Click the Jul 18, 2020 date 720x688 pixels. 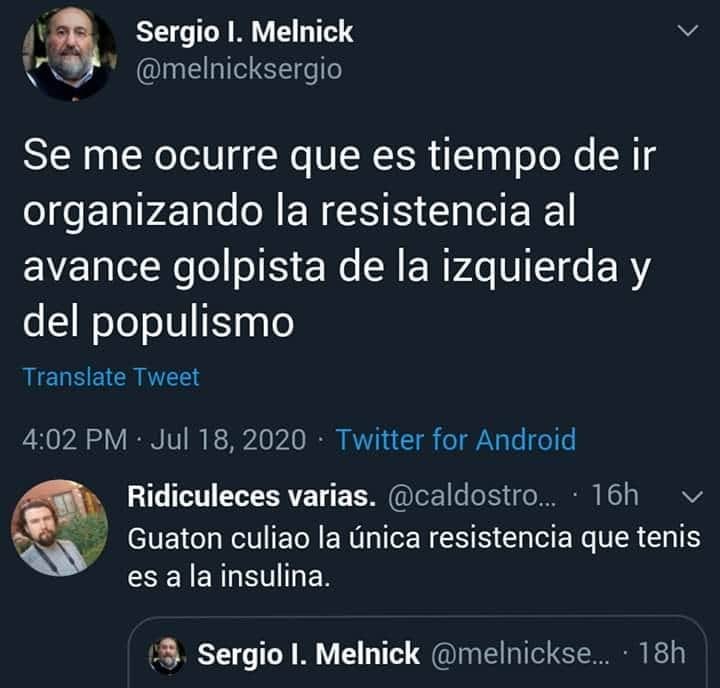[x=228, y=440]
